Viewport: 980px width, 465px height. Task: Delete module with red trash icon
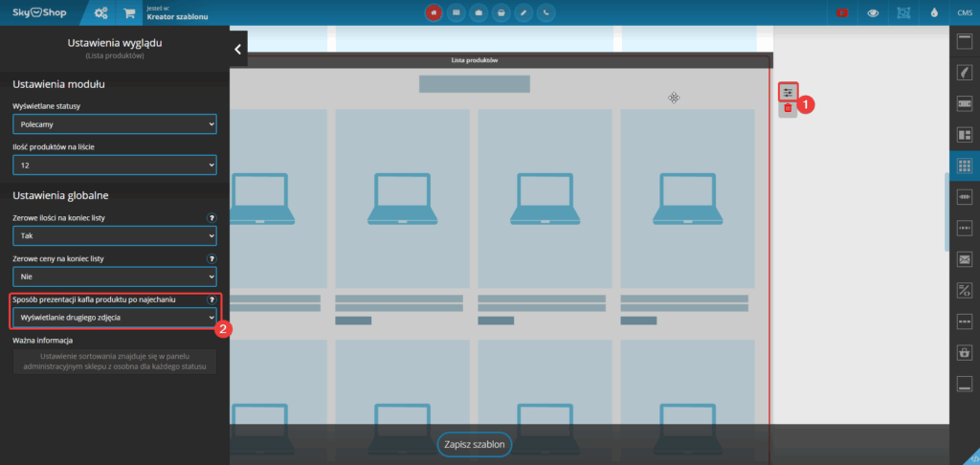(788, 108)
